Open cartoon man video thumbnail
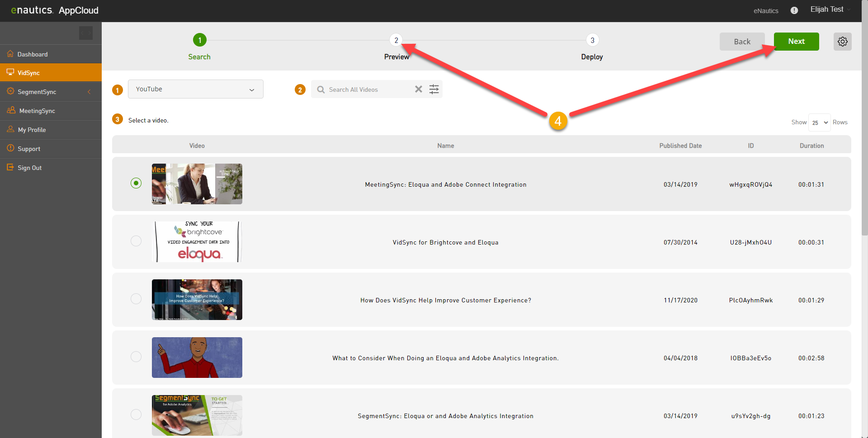The image size is (868, 438). point(197,358)
